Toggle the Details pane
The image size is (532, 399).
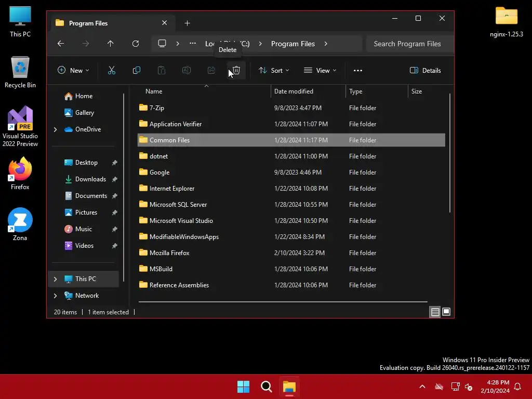tap(425, 70)
